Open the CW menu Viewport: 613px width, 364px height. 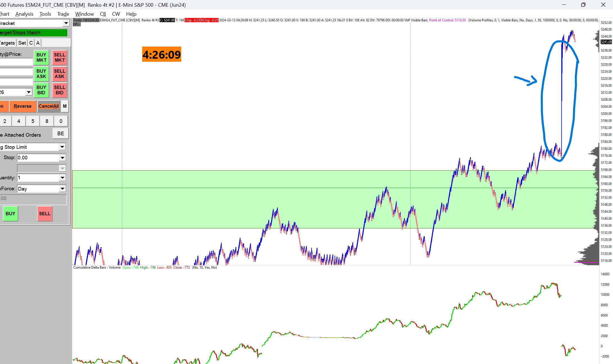tap(116, 14)
